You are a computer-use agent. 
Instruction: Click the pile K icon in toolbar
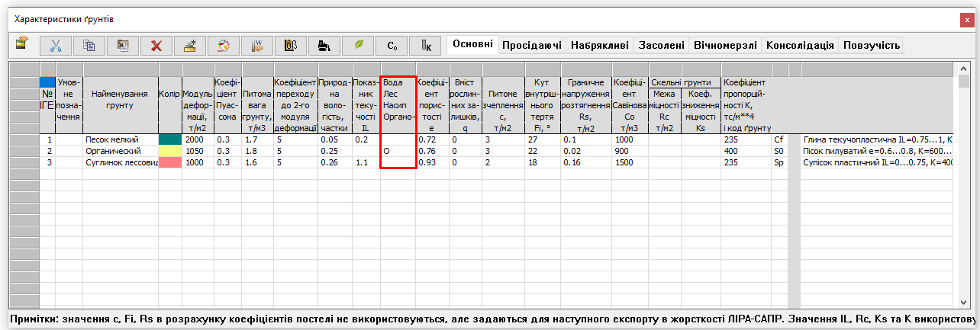pyautogui.click(x=425, y=46)
